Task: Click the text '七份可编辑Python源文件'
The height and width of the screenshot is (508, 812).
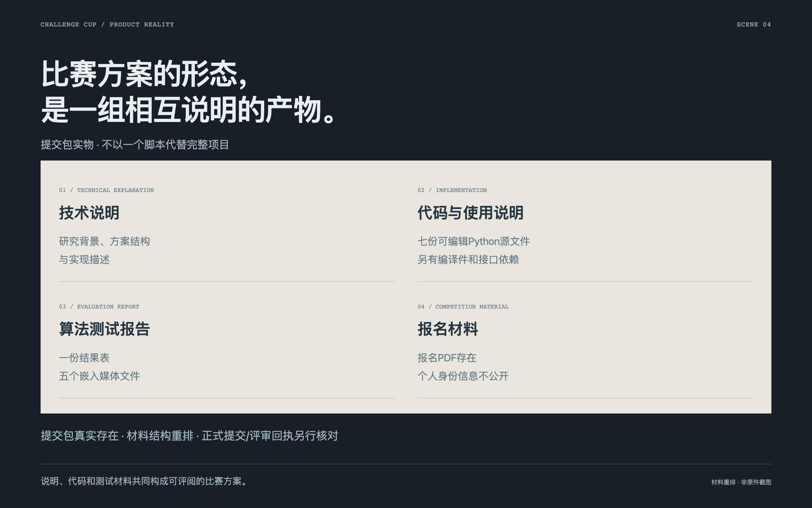Action: (x=474, y=241)
